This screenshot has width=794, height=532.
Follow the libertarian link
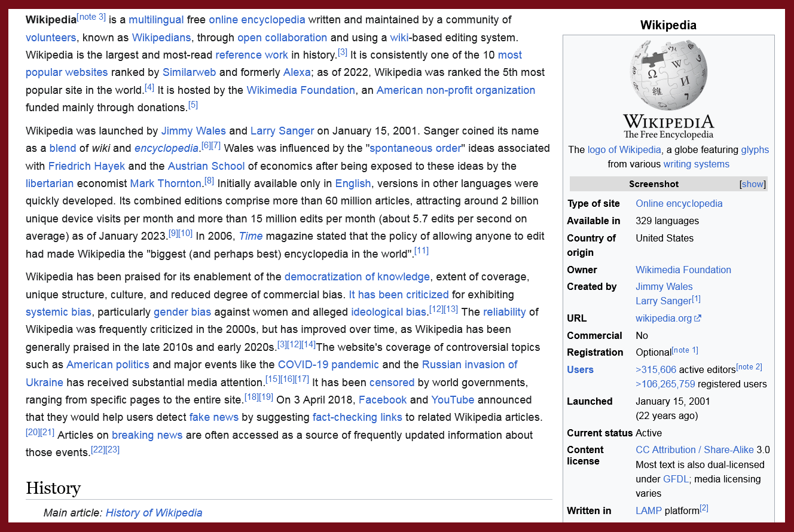50,184
